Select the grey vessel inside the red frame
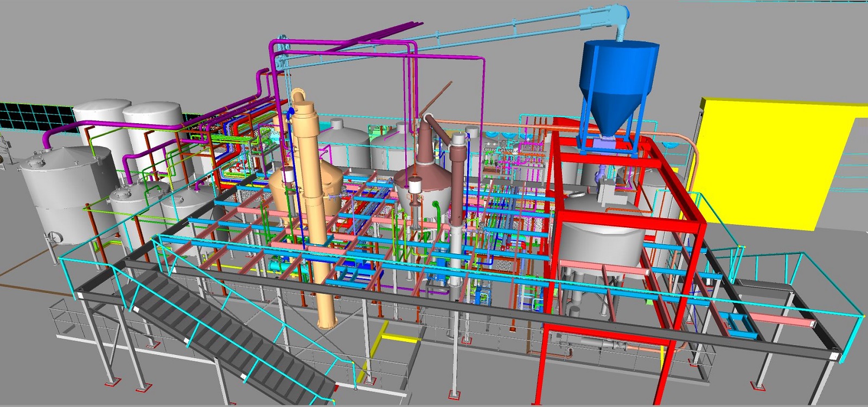 point(601,231)
